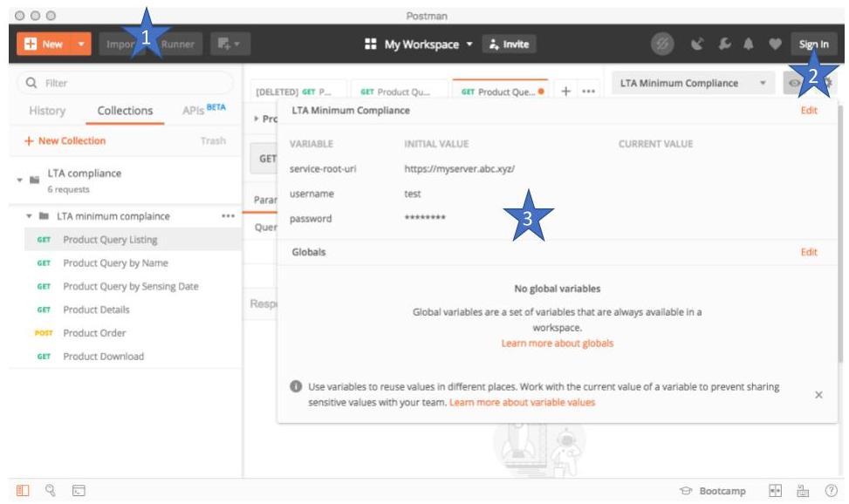
Task: Click the Invite button
Action: pyautogui.click(x=509, y=44)
